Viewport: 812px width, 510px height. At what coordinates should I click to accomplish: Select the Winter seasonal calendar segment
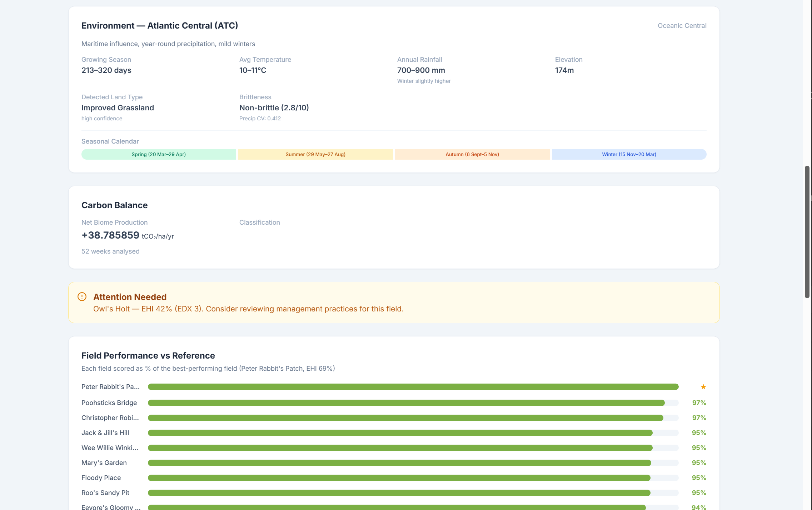pyautogui.click(x=629, y=154)
